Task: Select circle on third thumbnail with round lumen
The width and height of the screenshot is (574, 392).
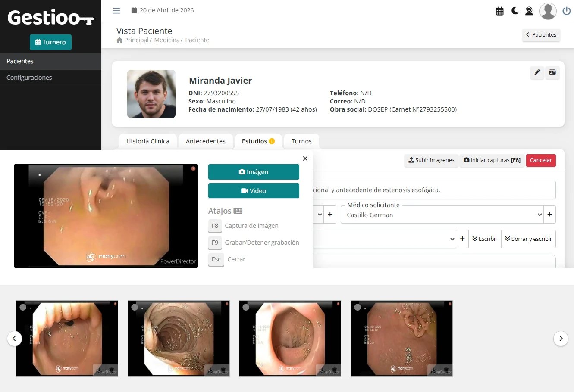Action: point(246,307)
